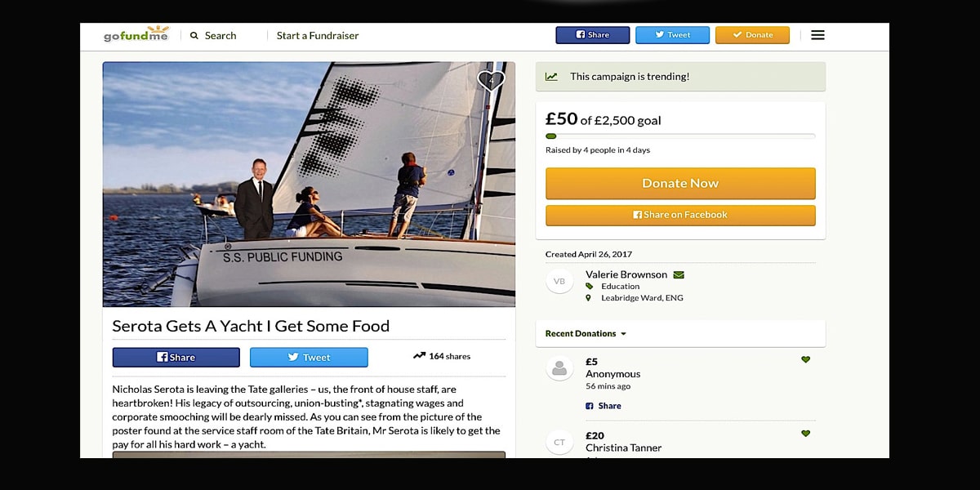This screenshot has width=980, height=490.
Task: Click the trending chart icon
Action: click(552, 77)
